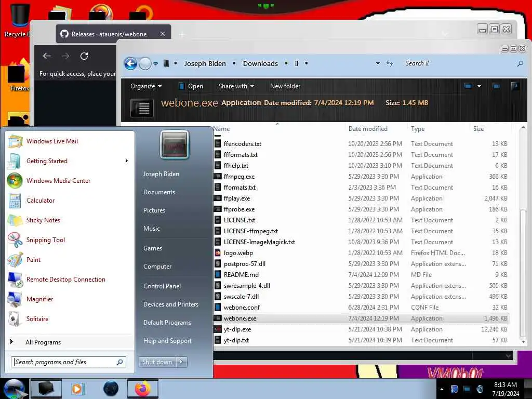
Task: Open Documents from Start menu right pane
Action: coord(159,192)
